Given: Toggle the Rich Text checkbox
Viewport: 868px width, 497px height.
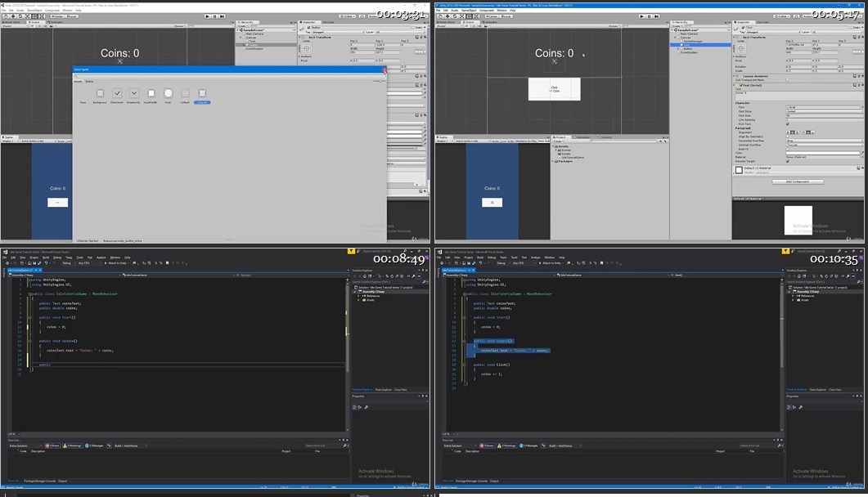Looking at the screenshot, I should coord(788,124).
